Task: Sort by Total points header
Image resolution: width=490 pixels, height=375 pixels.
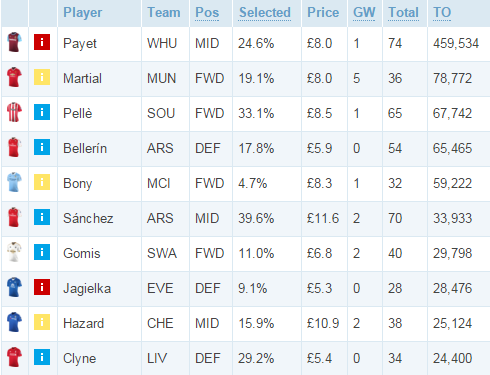Action: [x=403, y=13]
